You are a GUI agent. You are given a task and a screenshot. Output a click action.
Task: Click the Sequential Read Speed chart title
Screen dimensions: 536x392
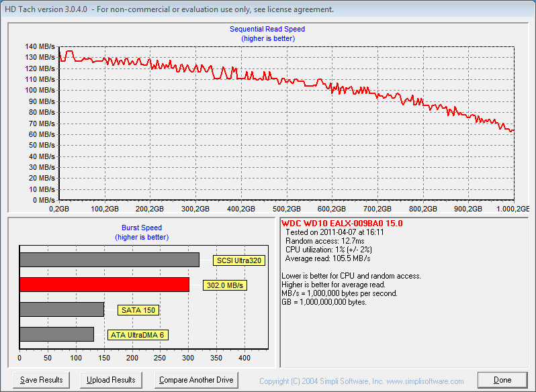click(x=267, y=29)
